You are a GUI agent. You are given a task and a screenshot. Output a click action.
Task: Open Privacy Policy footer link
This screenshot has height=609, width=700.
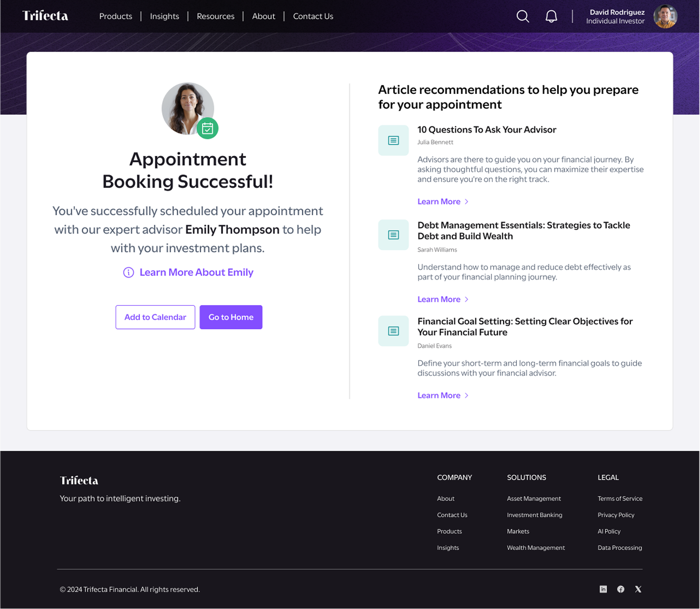click(616, 515)
